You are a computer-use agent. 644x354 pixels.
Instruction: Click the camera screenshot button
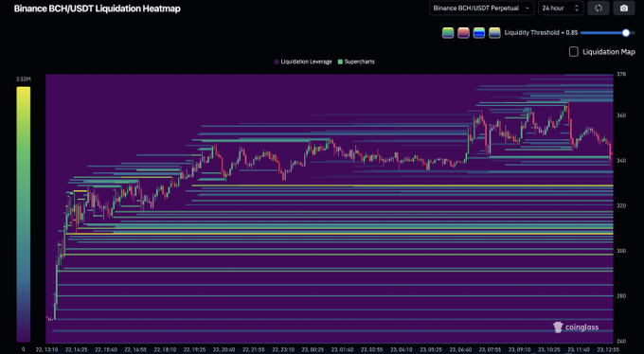623,9
